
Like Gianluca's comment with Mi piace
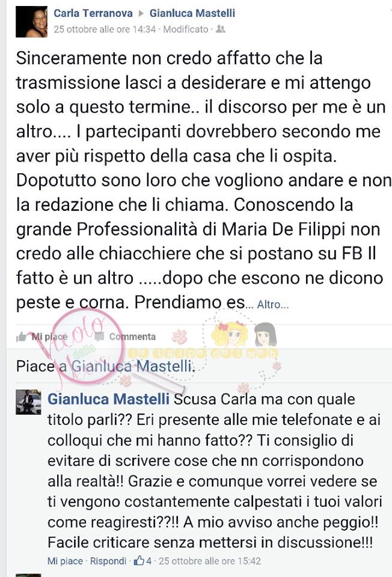pyautogui.click(x=65, y=561)
